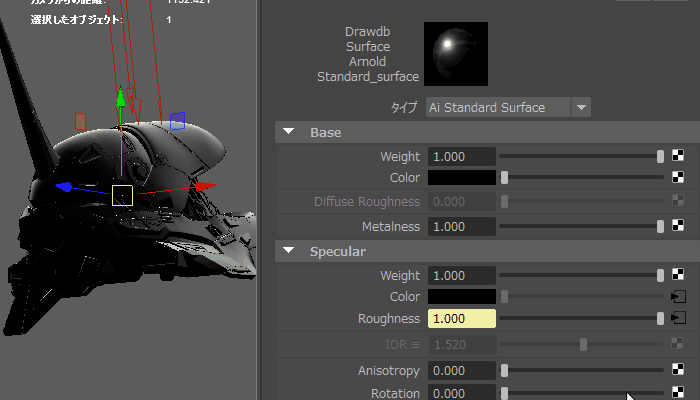This screenshot has width=700, height=400.
Task: Click the Base Weight value field
Action: coord(462,156)
